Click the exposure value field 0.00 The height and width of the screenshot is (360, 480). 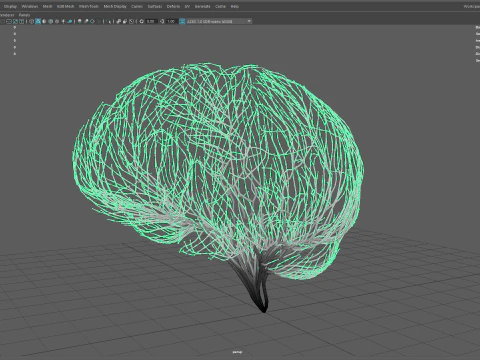click(x=151, y=21)
